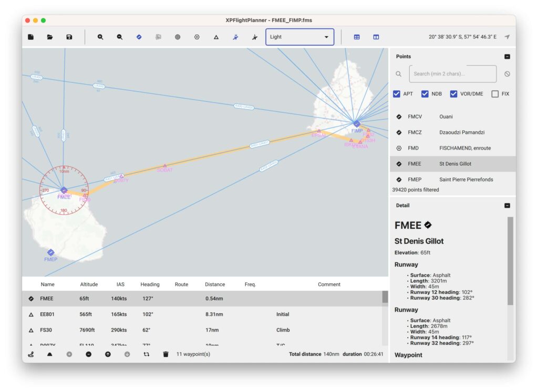Image resolution: width=538 pixels, height=392 pixels.
Task: Move waypoint up with arrow icon
Action: point(108,354)
